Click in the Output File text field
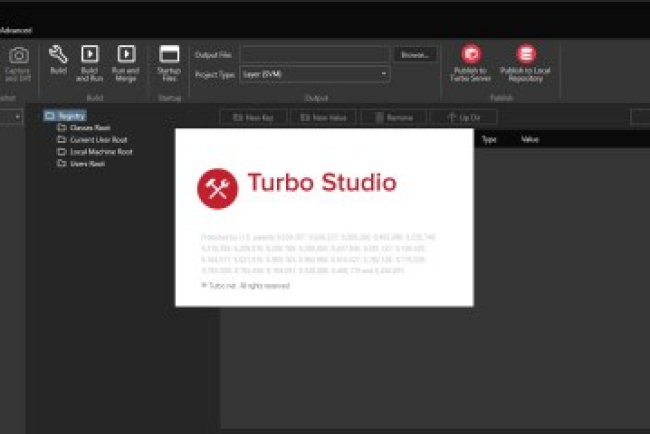This screenshot has width=650, height=434. (x=314, y=54)
